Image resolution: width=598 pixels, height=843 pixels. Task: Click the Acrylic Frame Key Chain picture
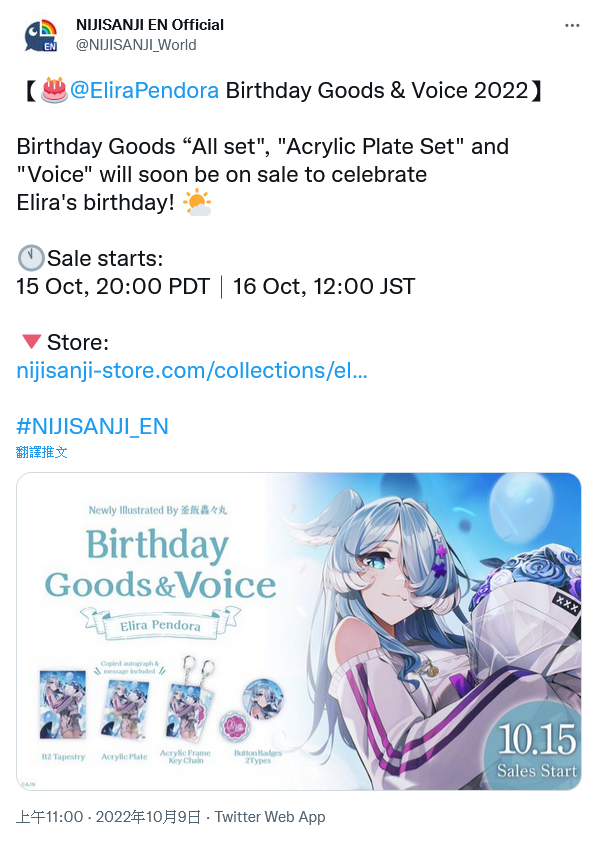(187, 699)
